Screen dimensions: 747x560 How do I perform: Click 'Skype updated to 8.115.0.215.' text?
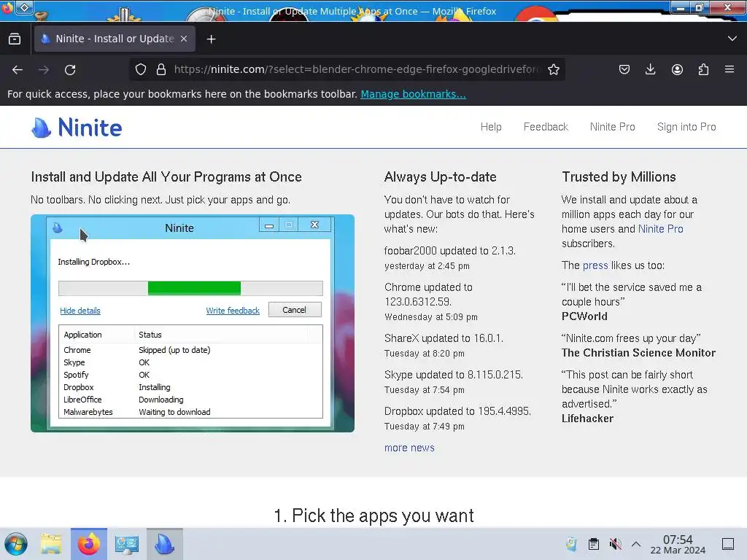(454, 375)
